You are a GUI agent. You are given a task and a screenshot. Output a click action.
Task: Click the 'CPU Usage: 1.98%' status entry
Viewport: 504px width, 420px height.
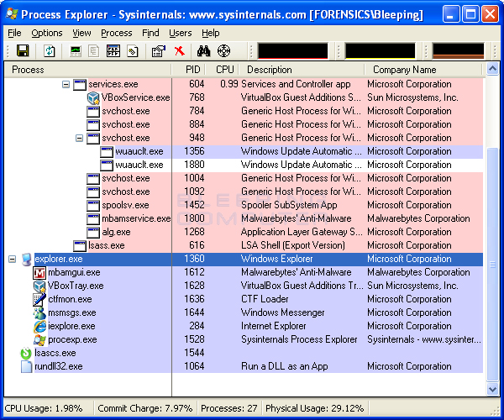tap(44, 408)
